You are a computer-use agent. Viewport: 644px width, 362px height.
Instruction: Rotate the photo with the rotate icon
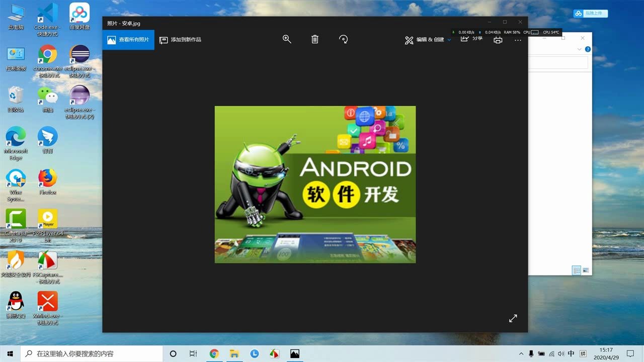click(343, 39)
